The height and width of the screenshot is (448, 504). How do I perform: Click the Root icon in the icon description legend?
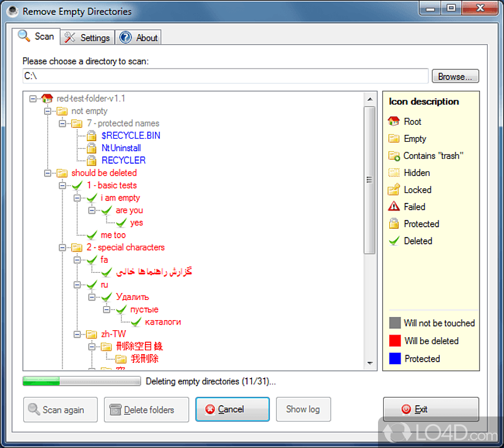(392, 121)
